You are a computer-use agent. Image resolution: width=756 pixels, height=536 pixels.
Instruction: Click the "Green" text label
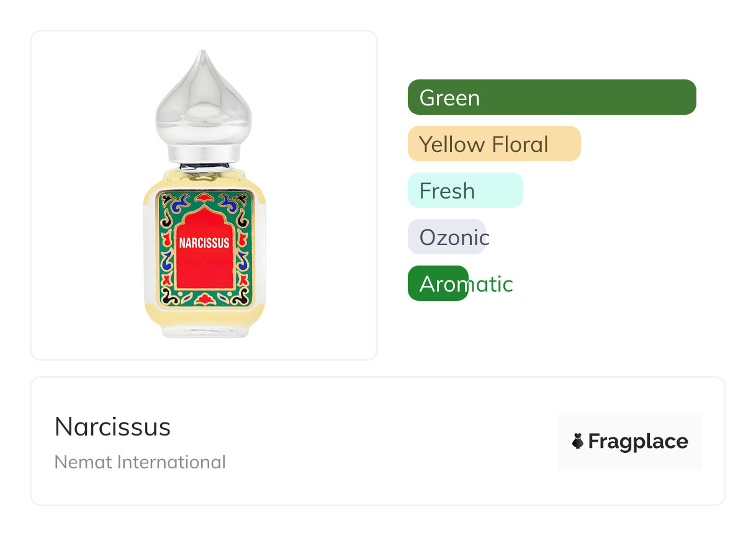point(449,98)
